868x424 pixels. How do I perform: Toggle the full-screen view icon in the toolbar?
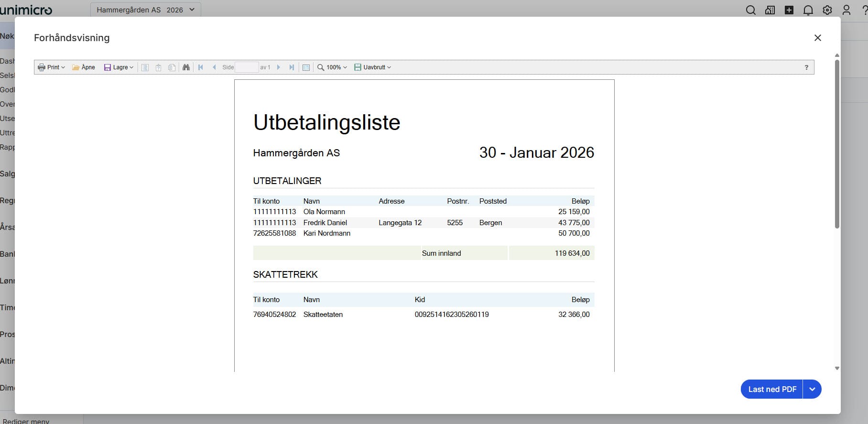(x=306, y=67)
